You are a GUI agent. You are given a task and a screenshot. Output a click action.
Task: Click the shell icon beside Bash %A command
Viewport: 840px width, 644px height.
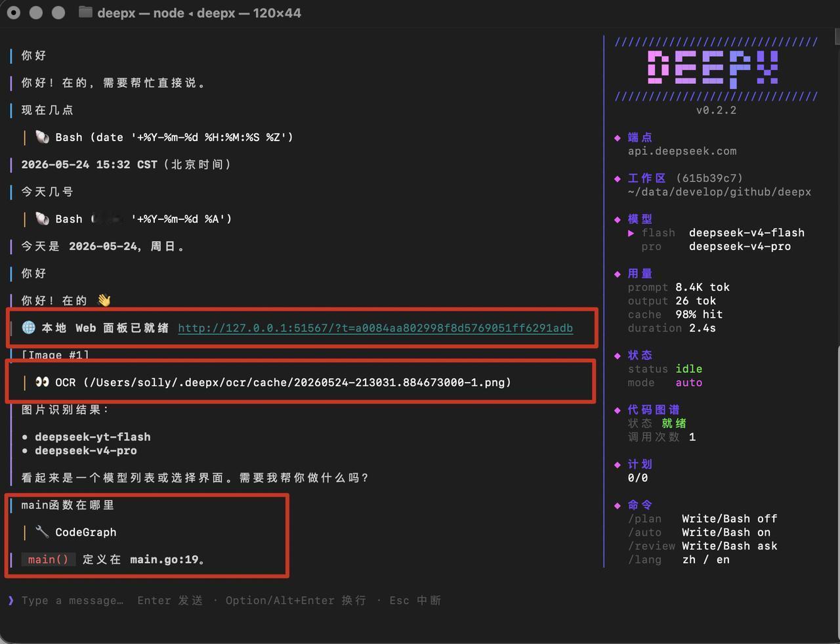tap(42, 219)
